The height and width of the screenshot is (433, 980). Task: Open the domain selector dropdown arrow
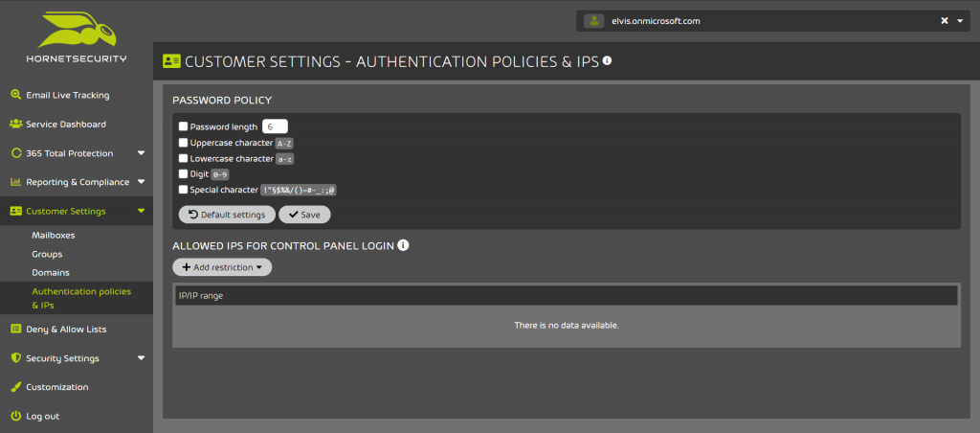point(961,21)
